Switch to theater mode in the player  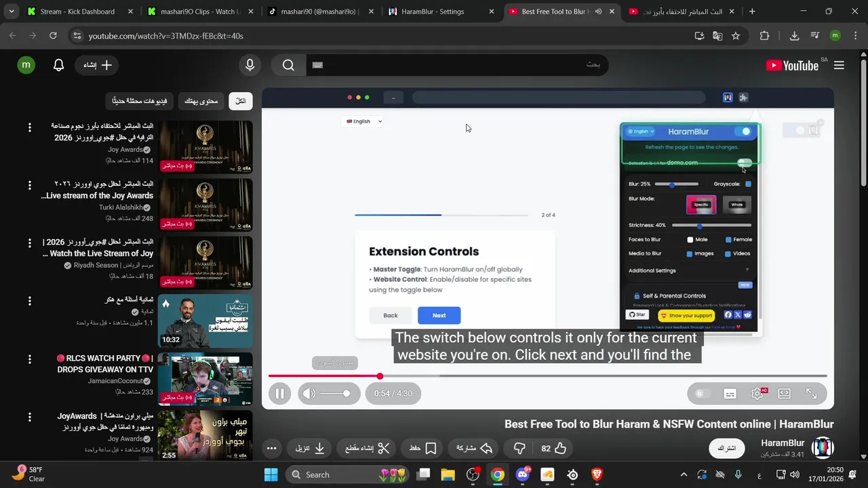[x=784, y=393]
